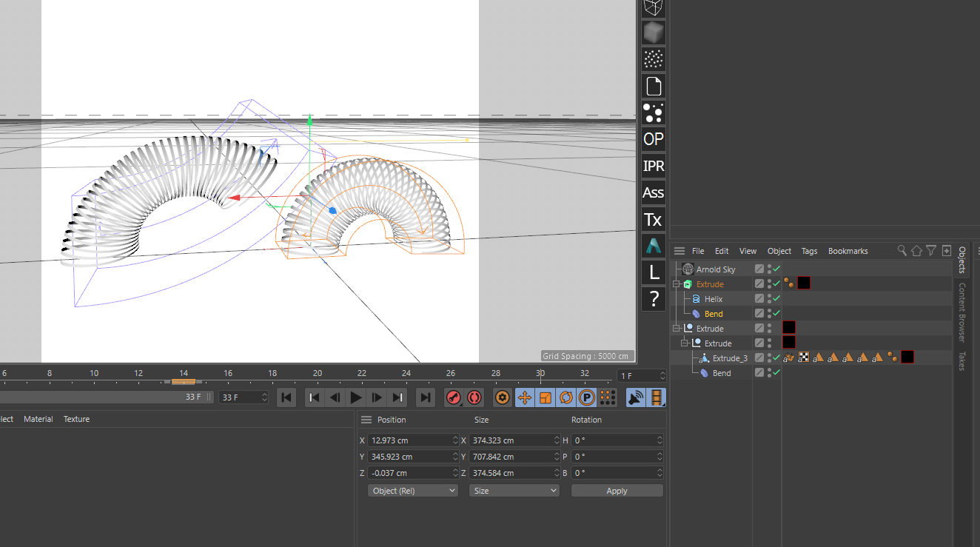Open the Tags menu in Objects panel

(809, 251)
